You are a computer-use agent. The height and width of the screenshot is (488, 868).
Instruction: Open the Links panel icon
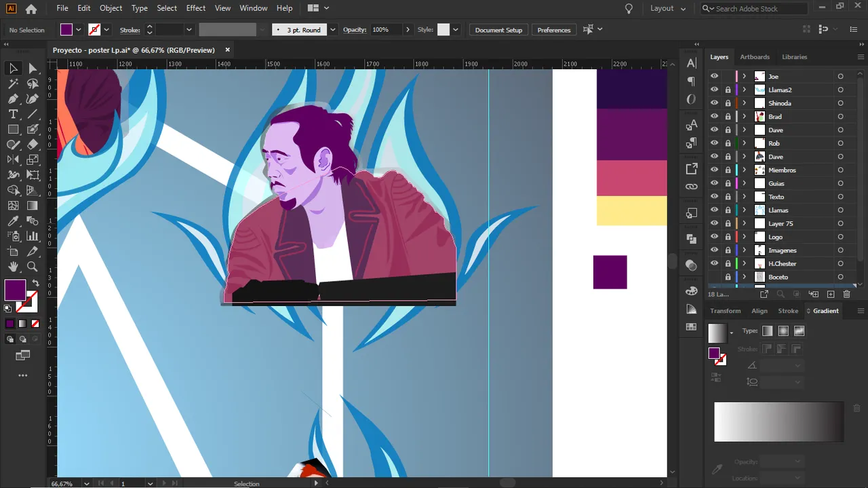click(x=691, y=186)
